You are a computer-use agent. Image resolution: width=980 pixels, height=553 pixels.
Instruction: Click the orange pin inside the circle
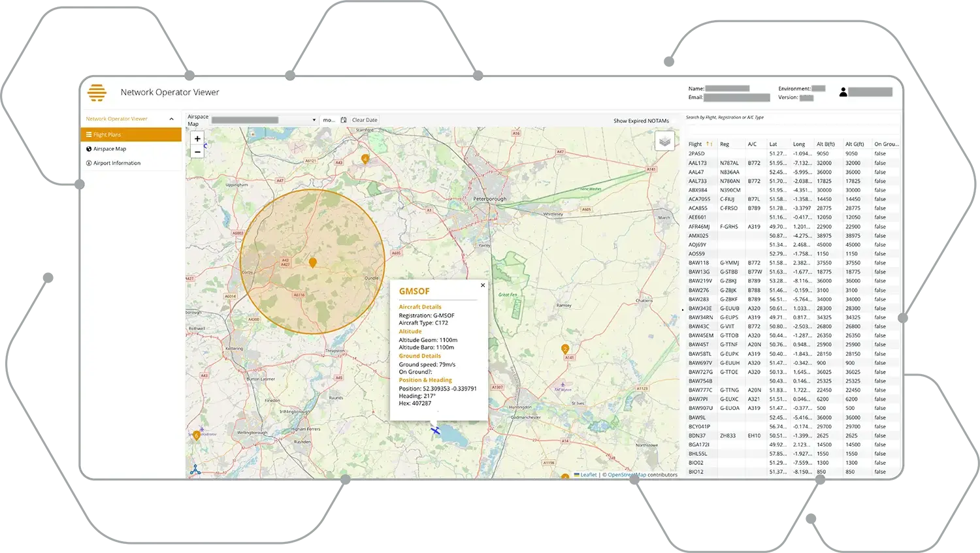pyautogui.click(x=312, y=262)
